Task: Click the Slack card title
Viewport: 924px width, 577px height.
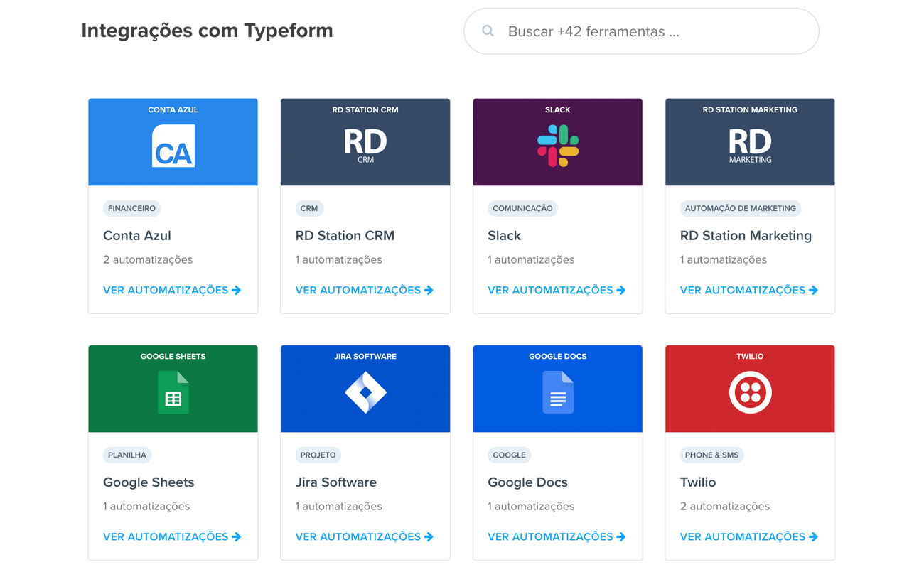Action: 504,235
